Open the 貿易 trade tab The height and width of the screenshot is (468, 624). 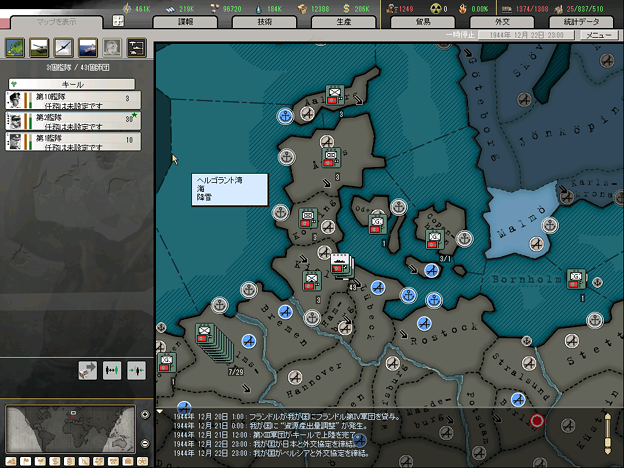pyautogui.click(x=423, y=22)
